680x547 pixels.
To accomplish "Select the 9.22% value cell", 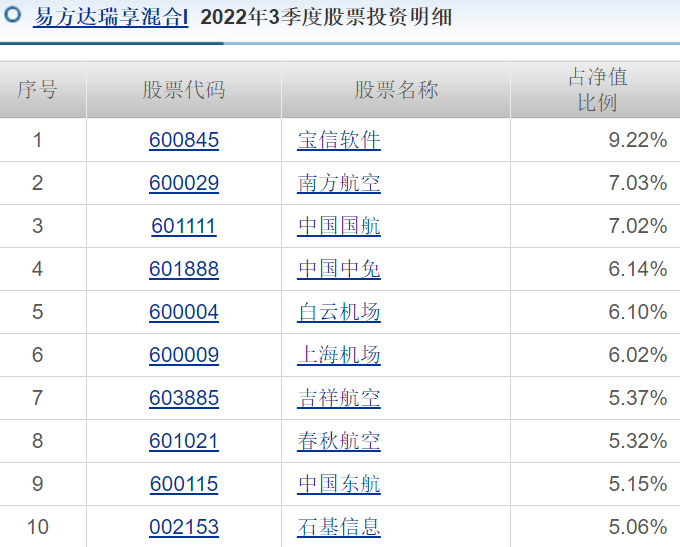I will [595, 140].
